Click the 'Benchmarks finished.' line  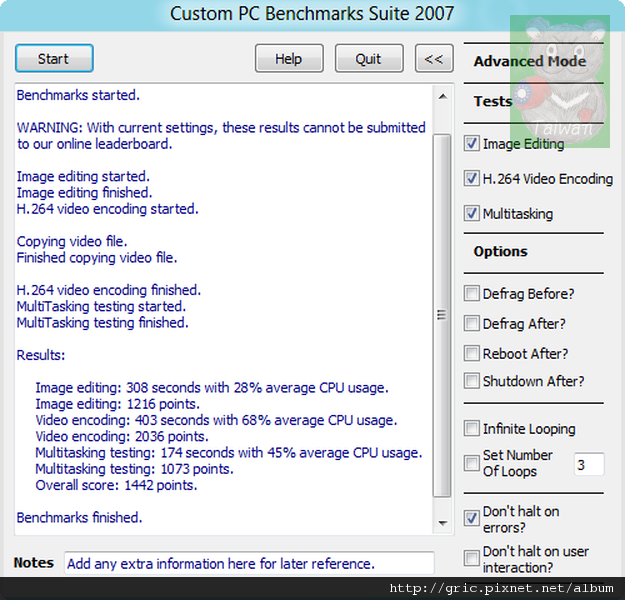(79, 517)
